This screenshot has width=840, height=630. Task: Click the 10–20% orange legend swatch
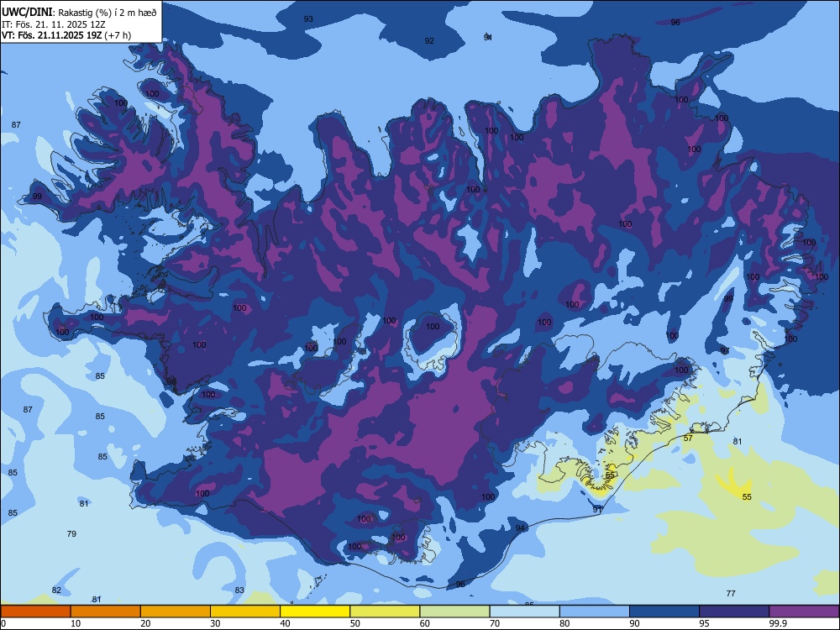tap(106, 612)
